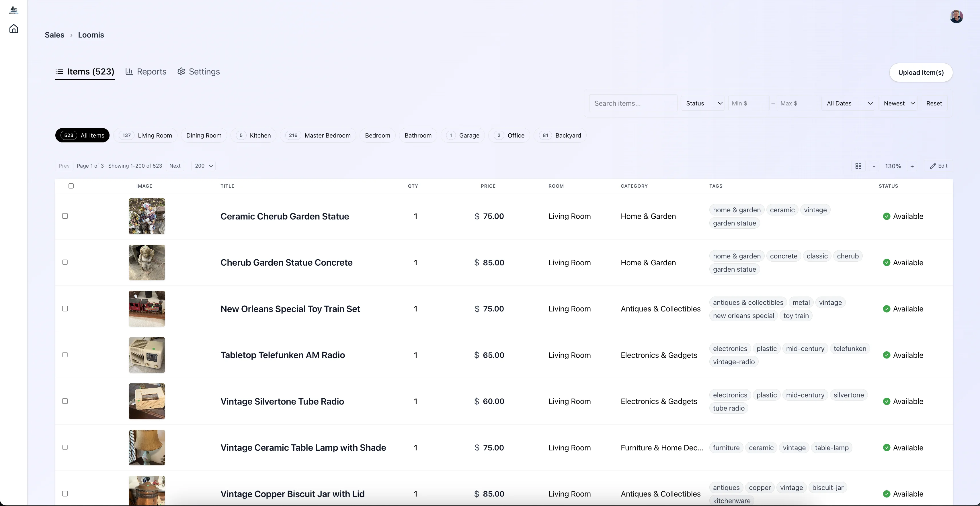Check the Vintage Silvertone Tube Radio row checkbox
Viewport: 980px width, 506px height.
(x=65, y=401)
